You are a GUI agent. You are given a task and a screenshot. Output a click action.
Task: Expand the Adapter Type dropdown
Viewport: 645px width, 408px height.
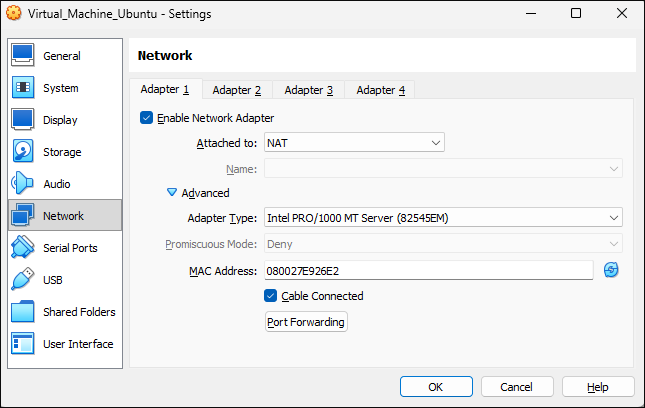442,218
